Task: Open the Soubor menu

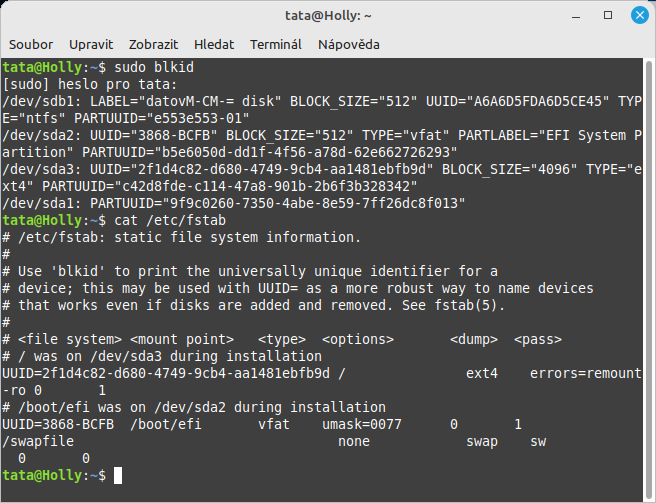Action: (31, 44)
